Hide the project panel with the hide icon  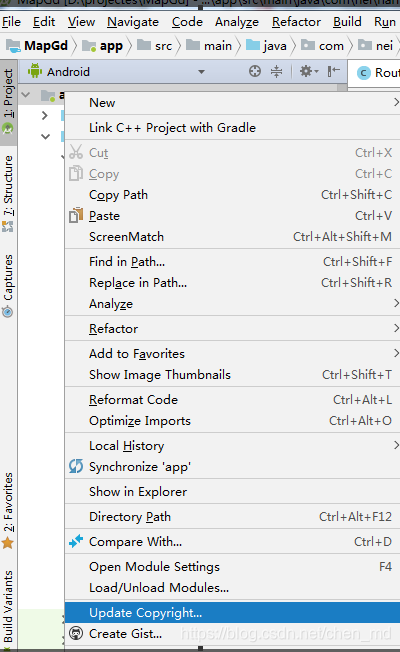coord(333,72)
